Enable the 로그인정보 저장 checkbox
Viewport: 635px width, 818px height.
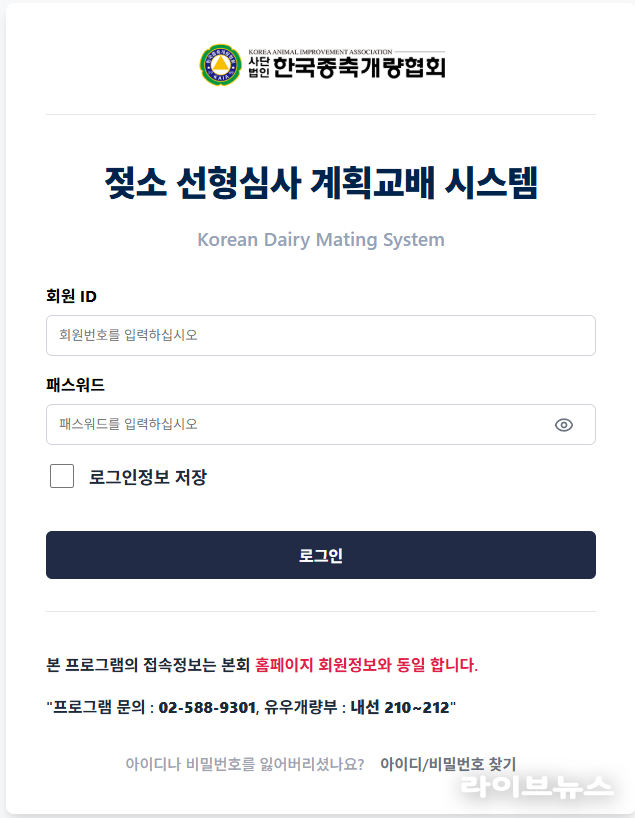62,476
